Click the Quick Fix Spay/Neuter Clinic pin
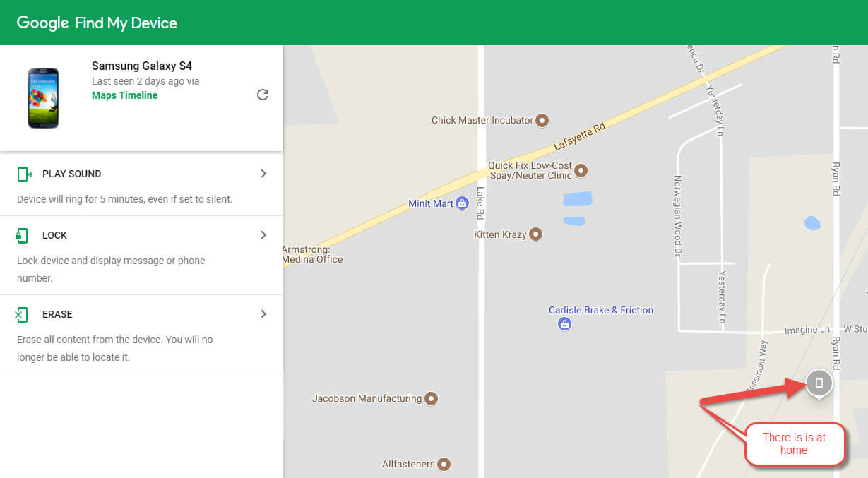Image resolution: width=868 pixels, height=478 pixels. [x=581, y=170]
